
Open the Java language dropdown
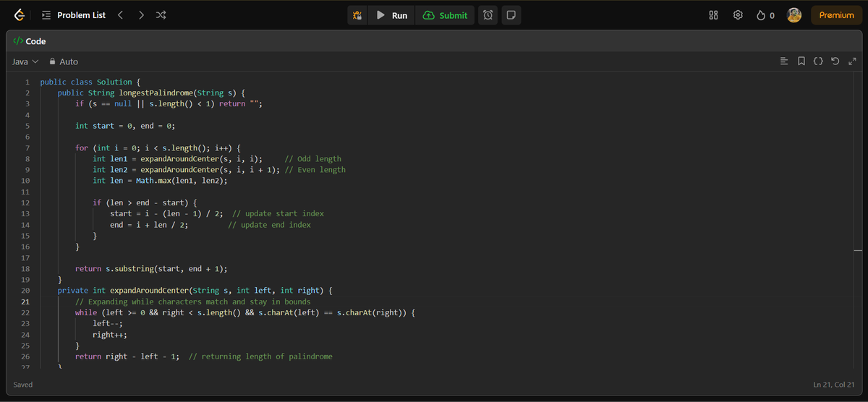click(25, 61)
